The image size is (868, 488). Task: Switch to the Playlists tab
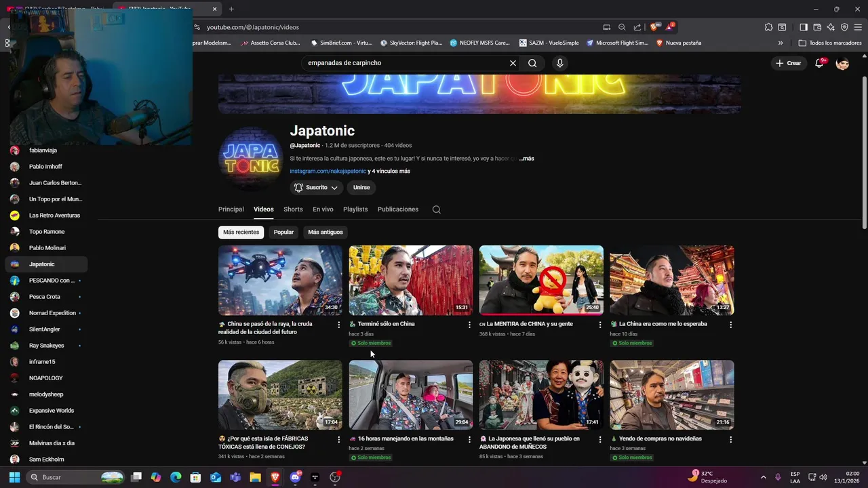(355, 209)
